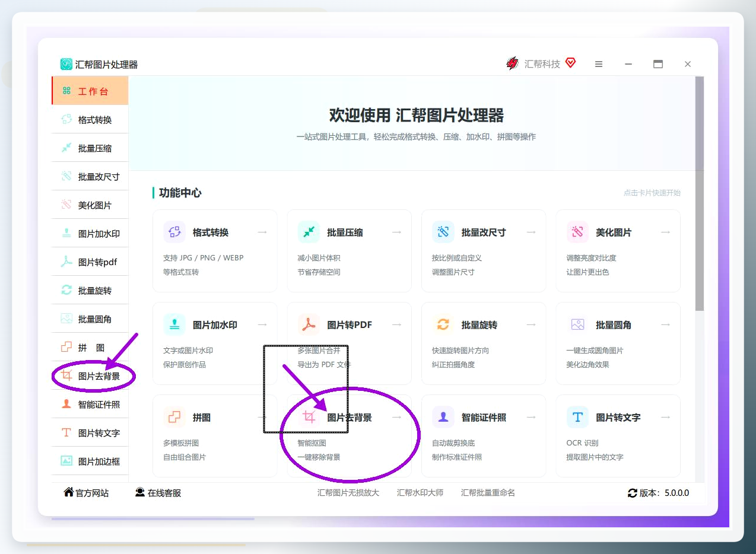Screen dimensions: 756x554
Task: Click the arrow on 智能证件照 card
Action: (531, 417)
